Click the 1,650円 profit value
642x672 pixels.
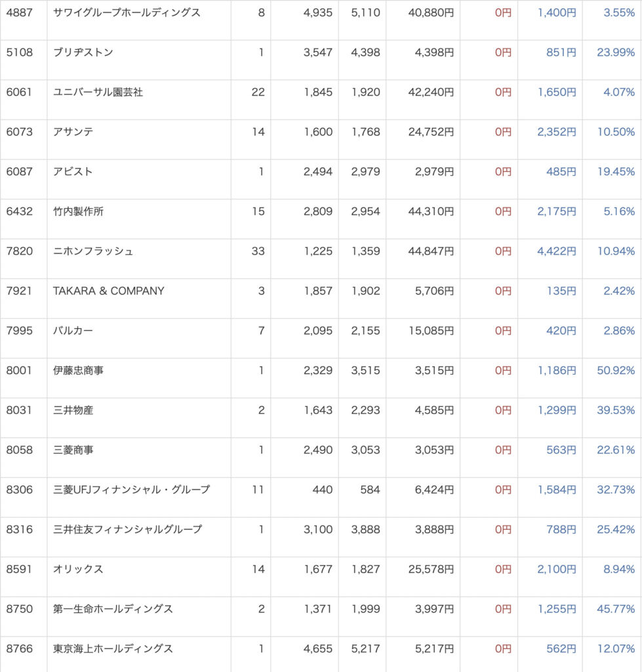click(x=557, y=92)
